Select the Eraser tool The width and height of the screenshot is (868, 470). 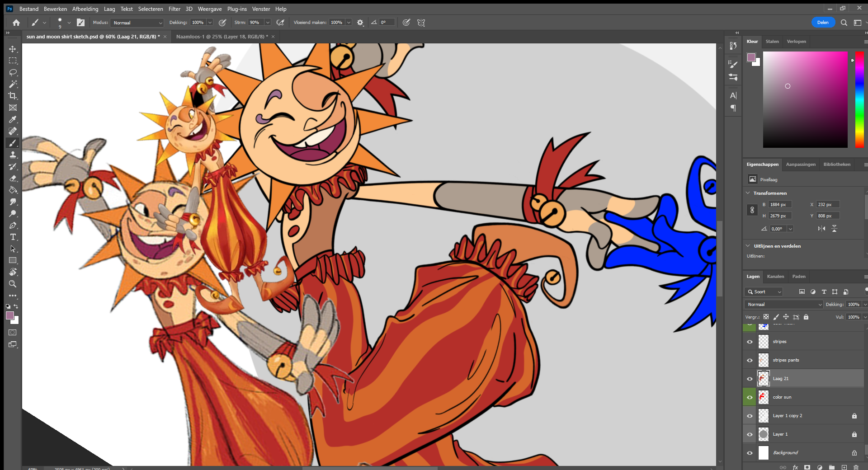point(13,178)
